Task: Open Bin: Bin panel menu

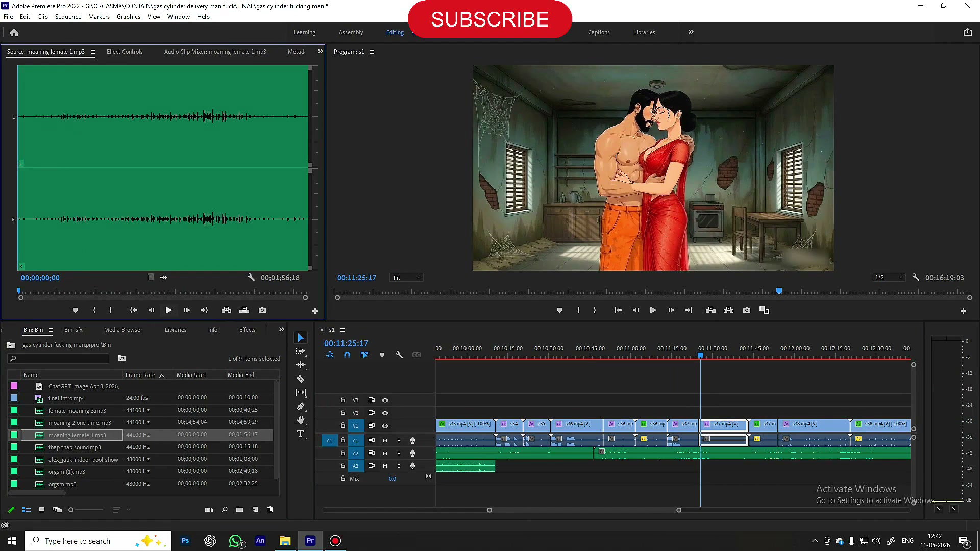Action: [51, 330]
